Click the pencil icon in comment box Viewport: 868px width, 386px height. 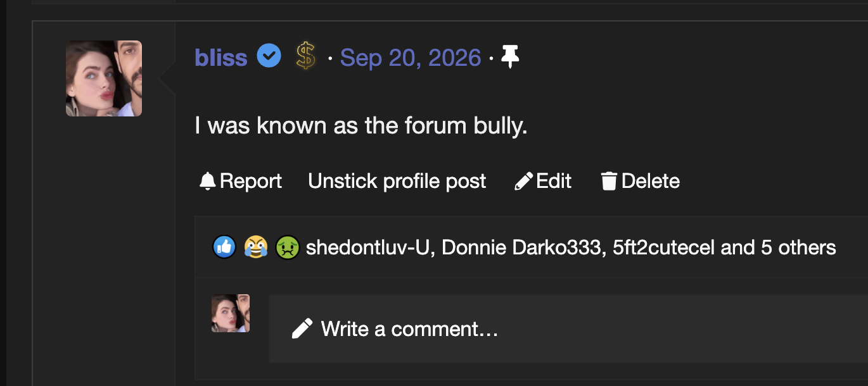tap(302, 328)
